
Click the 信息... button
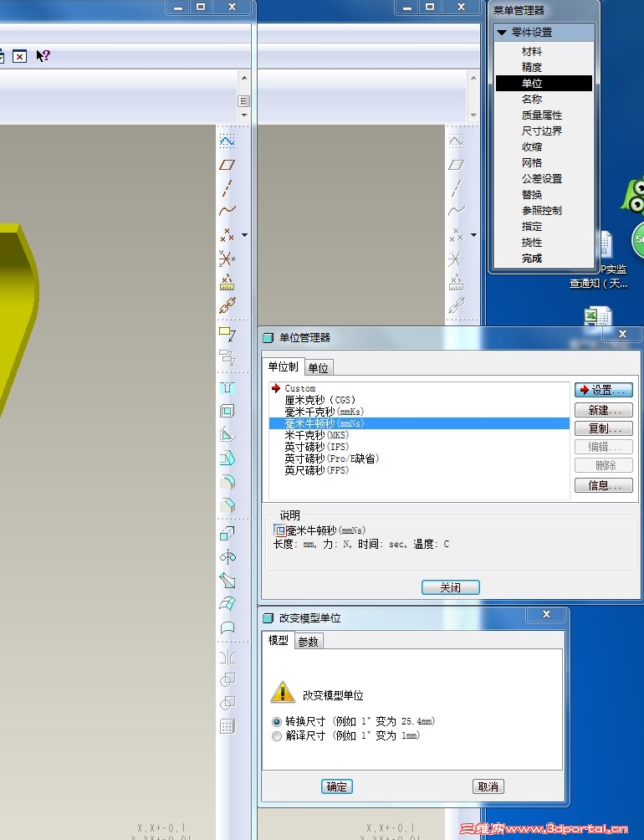pos(604,486)
